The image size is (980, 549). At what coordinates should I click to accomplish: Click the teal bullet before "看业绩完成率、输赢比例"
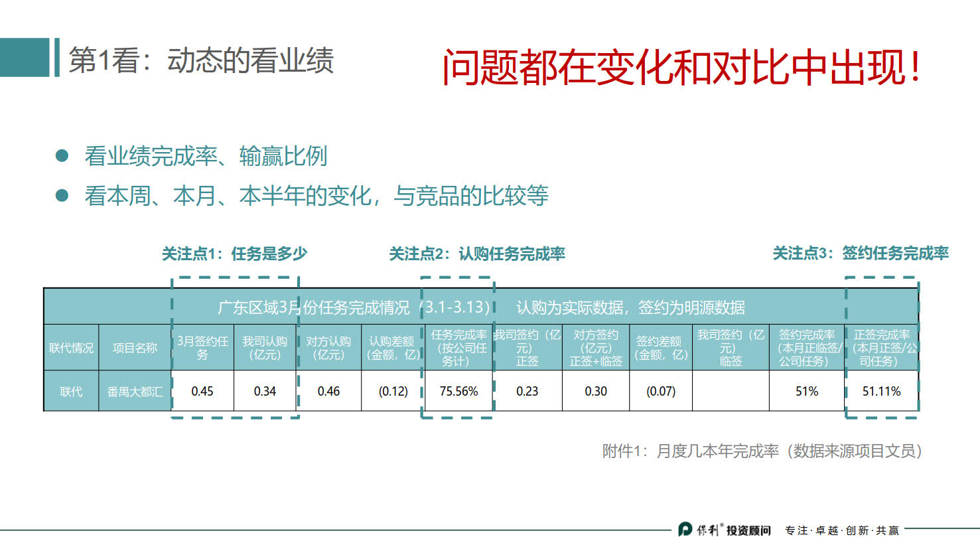[62, 155]
